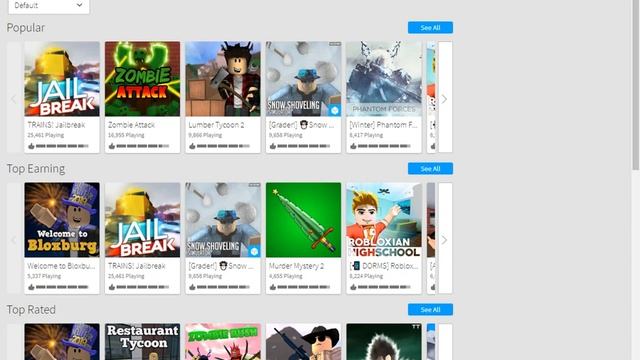Click the rating bar under Zombie Attack
This screenshot has width=640, height=360.
pos(142,146)
